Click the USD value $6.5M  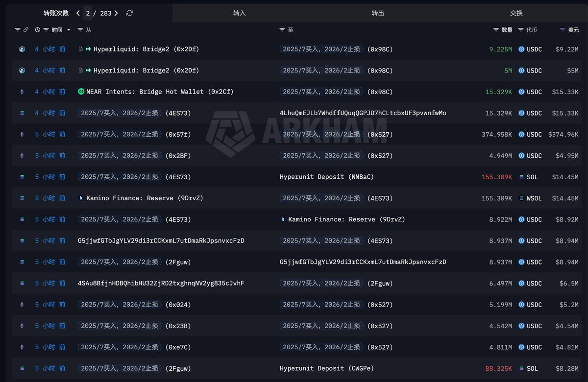pos(569,283)
